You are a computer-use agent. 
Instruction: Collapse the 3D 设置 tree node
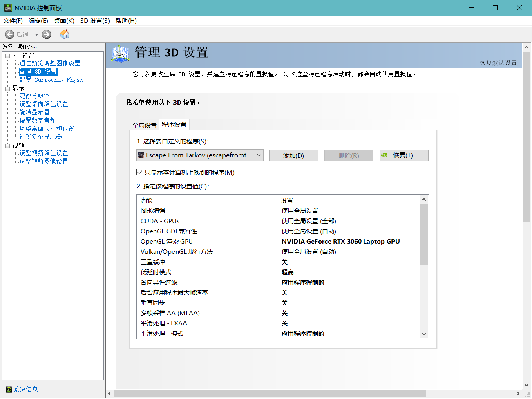[7, 55]
